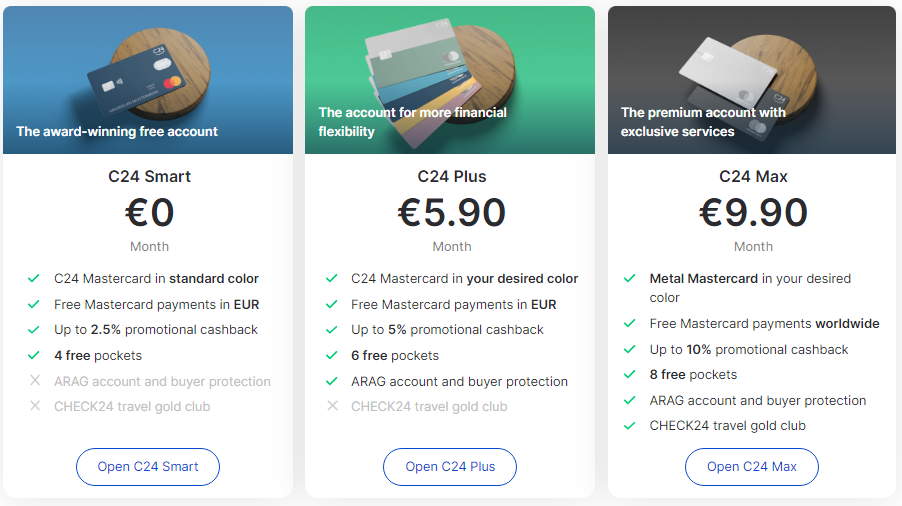The height and width of the screenshot is (506, 902).
Task: Click the checkmark beside Plus's ARAG buyer protection
Action: pos(331,381)
